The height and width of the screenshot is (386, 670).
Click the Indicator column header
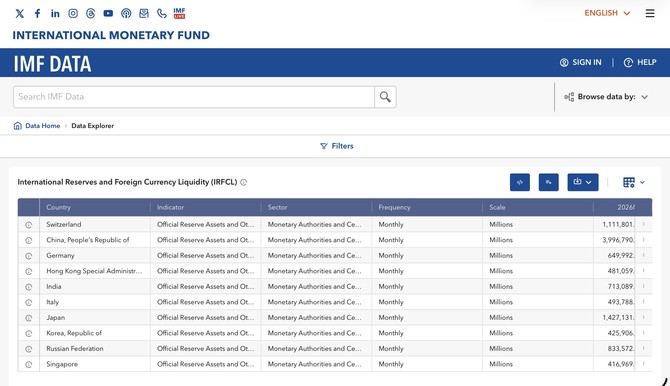[206, 207]
